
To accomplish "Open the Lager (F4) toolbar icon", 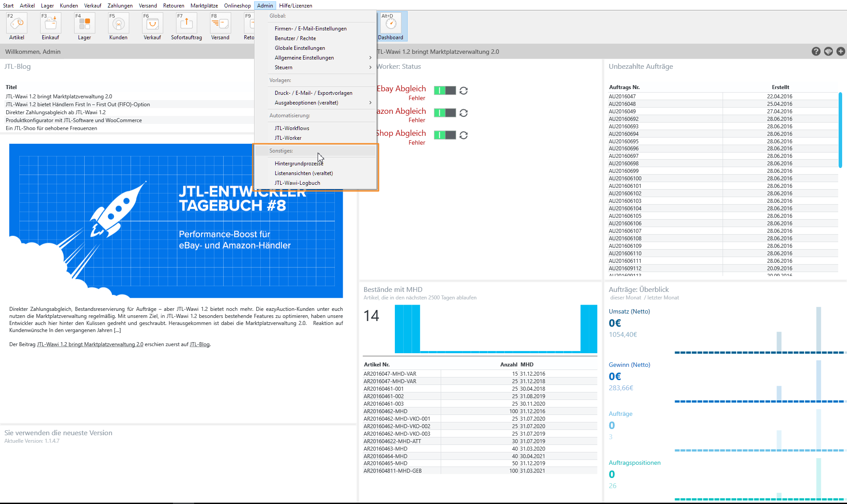I will coord(84,26).
